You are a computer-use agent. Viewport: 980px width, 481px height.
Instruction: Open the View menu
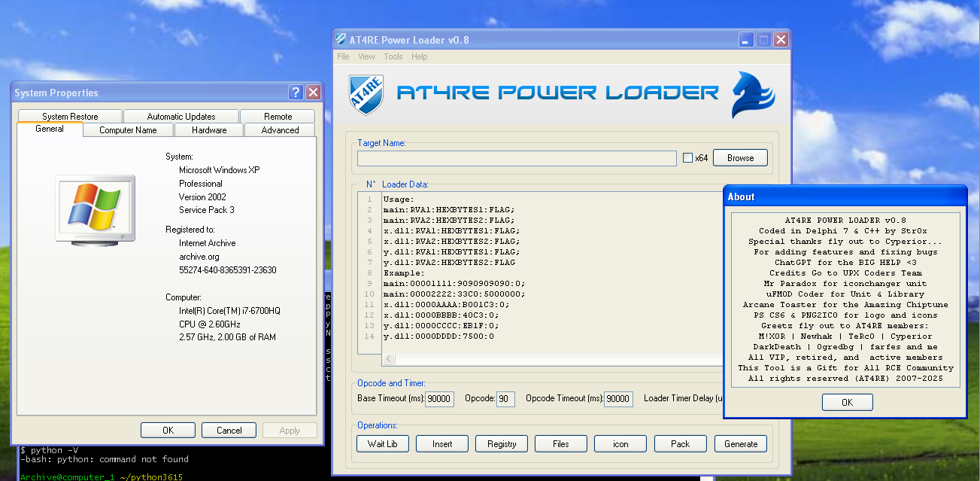[366, 56]
